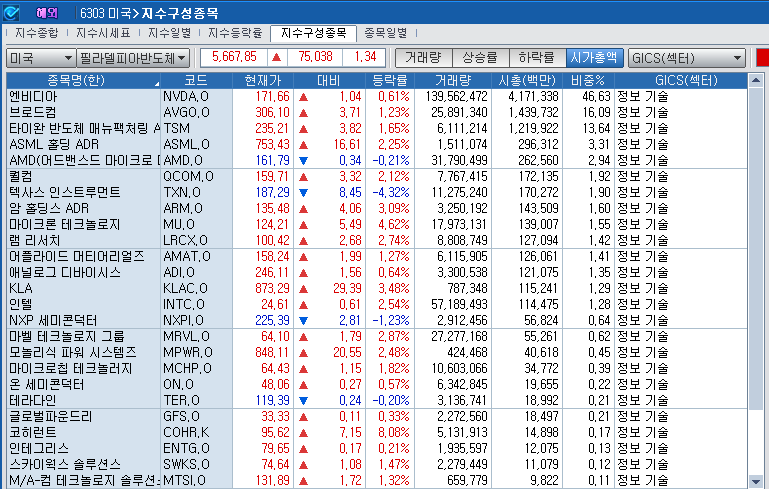Click the sort triangle on 종목명(한) header
Screen dimensions: 769x489
pyautogui.click(x=157, y=84)
